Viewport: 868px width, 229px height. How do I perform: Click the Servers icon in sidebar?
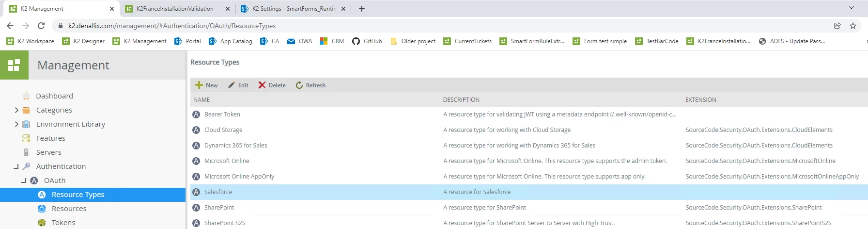(x=26, y=152)
